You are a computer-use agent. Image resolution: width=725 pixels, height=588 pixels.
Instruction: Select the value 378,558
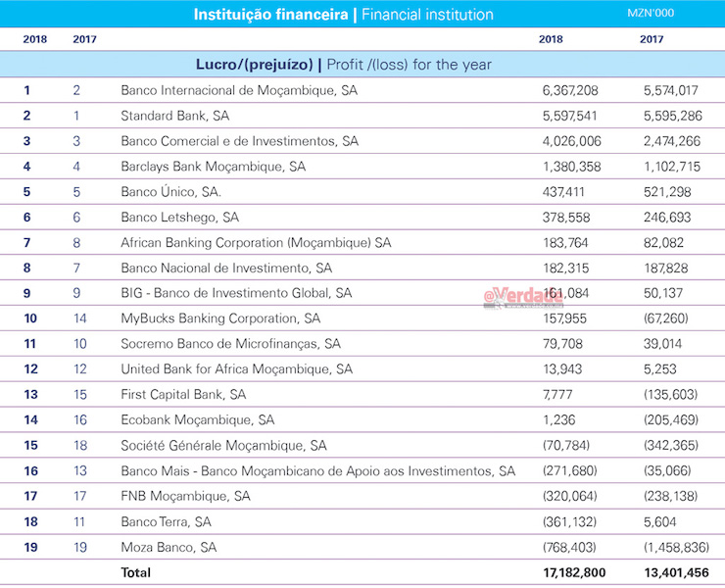tap(566, 217)
